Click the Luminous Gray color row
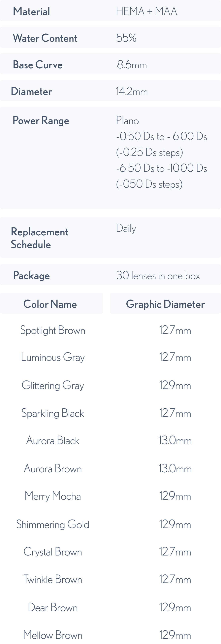The height and width of the screenshot is (644, 221). 53,357
